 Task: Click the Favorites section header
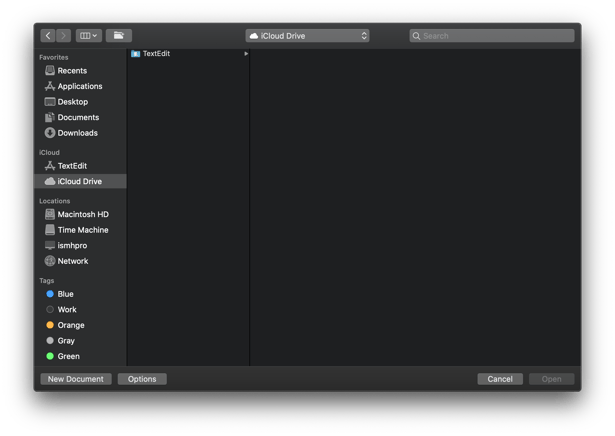(x=54, y=57)
